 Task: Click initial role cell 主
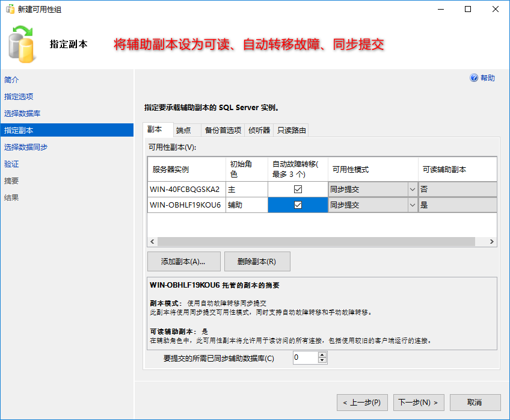click(x=247, y=190)
